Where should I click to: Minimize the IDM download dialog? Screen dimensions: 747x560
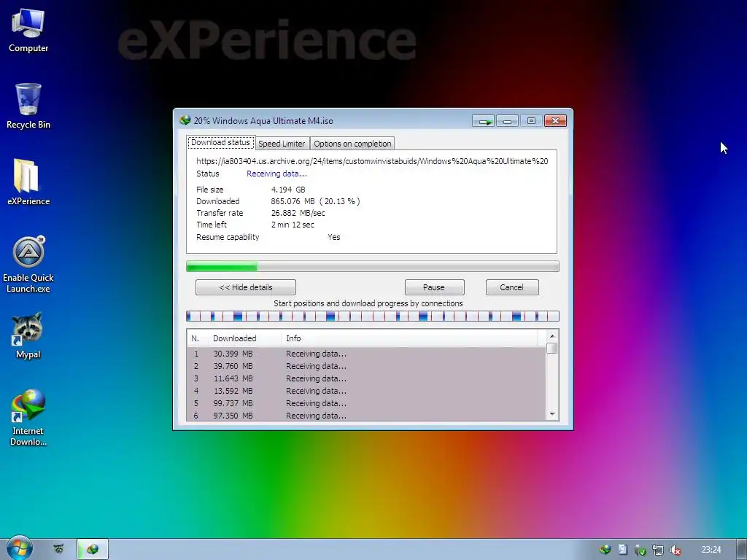point(508,122)
